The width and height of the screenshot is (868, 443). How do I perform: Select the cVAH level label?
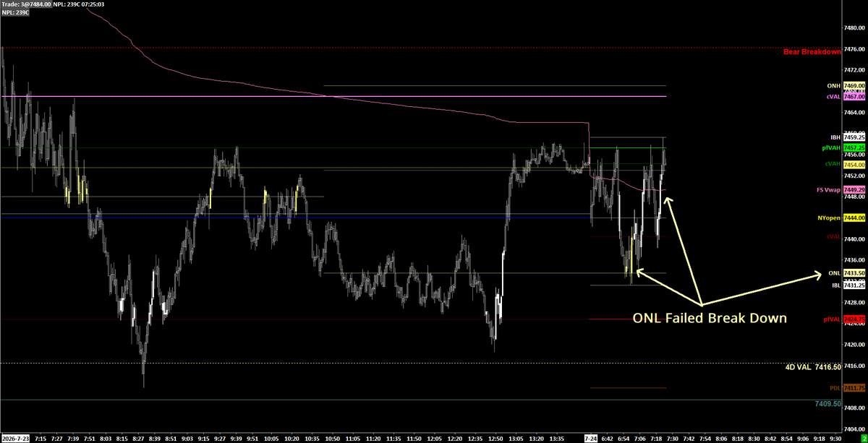(833, 164)
